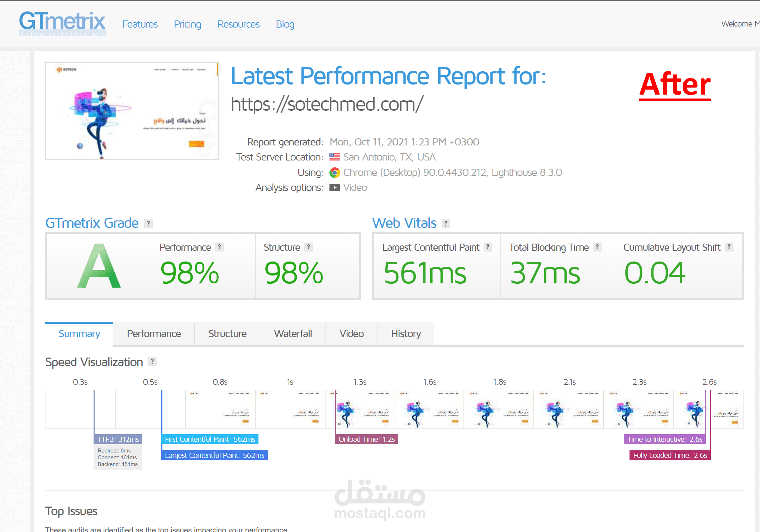Image resolution: width=760 pixels, height=532 pixels.
Task: Click the Chrome (Desktop) 90.0.4430.212 text
Action: click(x=415, y=173)
